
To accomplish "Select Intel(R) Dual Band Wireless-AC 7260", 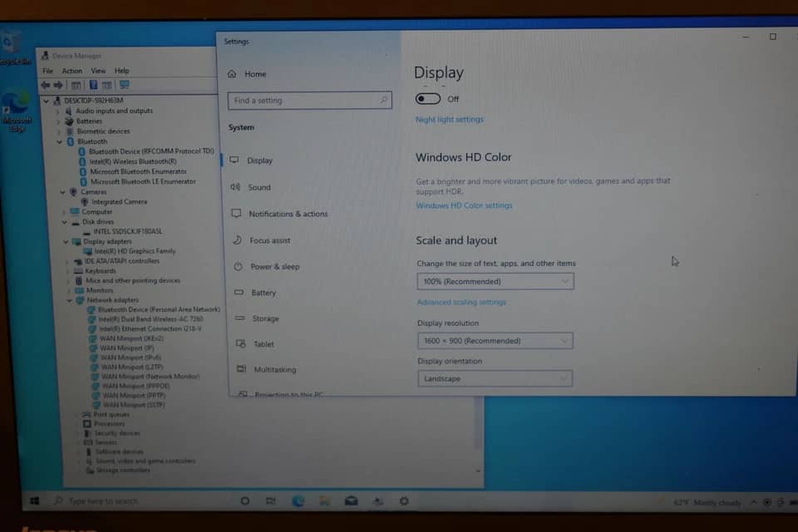I will (x=150, y=319).
